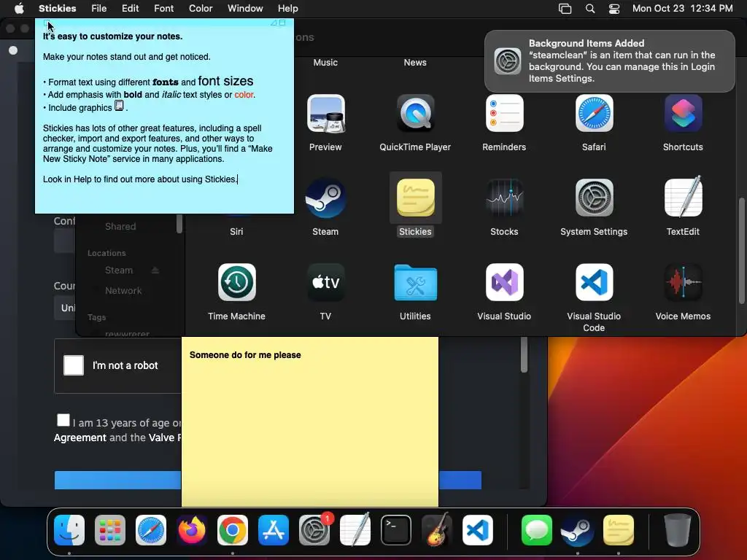This screenshot has width=747, height=560.
Task: Open the Apple TV app icon
Action: (325, 282)
